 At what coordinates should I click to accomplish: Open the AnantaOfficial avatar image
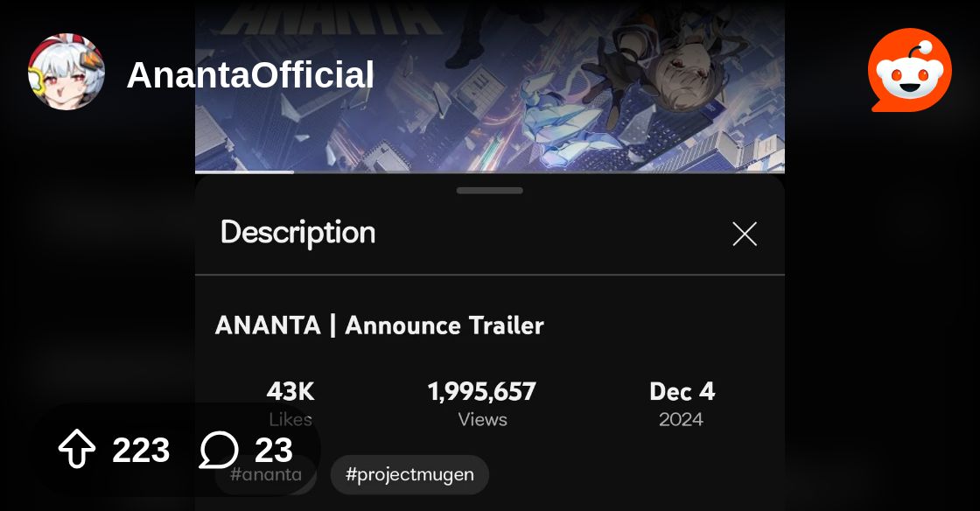pyautogui.click(x=66, y=72)
